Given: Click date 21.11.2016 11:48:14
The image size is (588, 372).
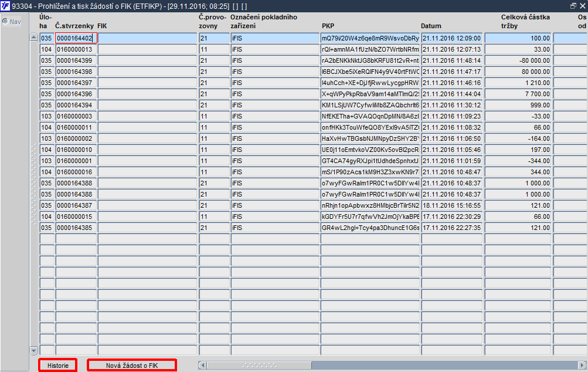Looking at the screenshot, I should pos(452,60).
